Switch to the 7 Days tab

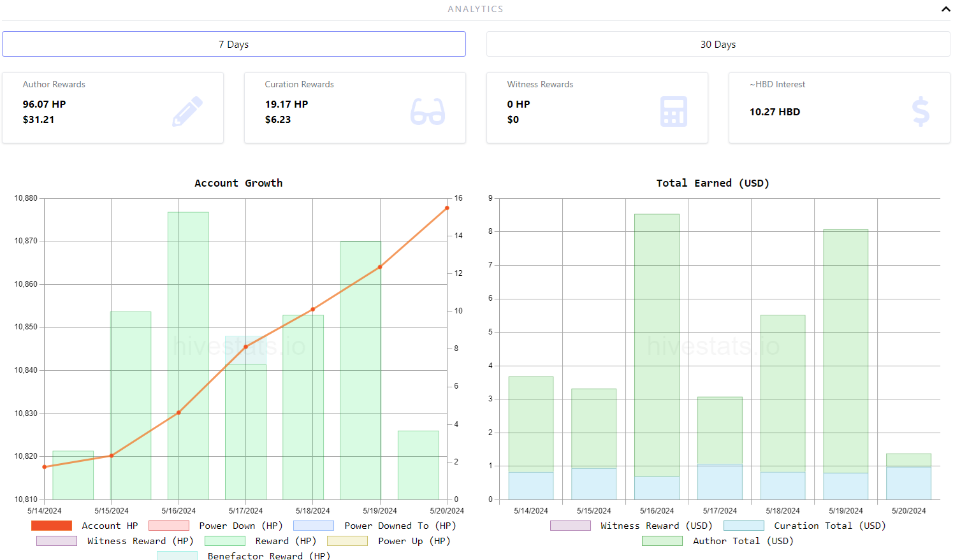point(234,44)
